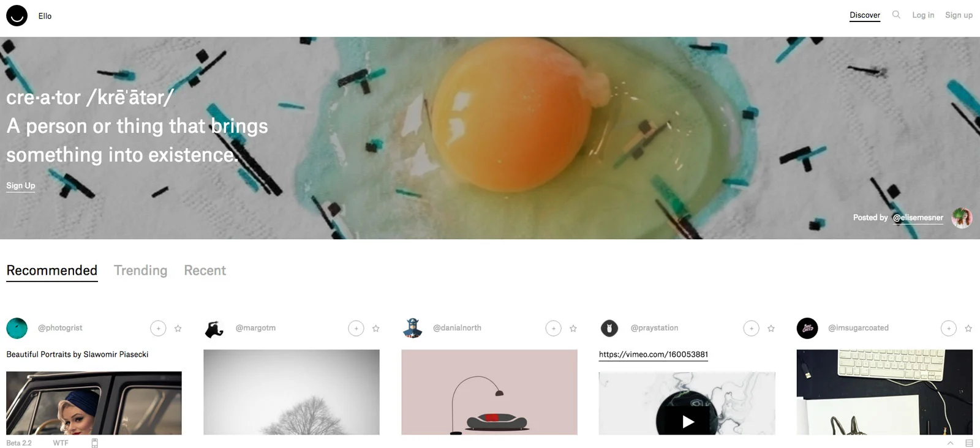
Task: Toggle follow for @danialnorth with plus button
Action: click(553, 329)
